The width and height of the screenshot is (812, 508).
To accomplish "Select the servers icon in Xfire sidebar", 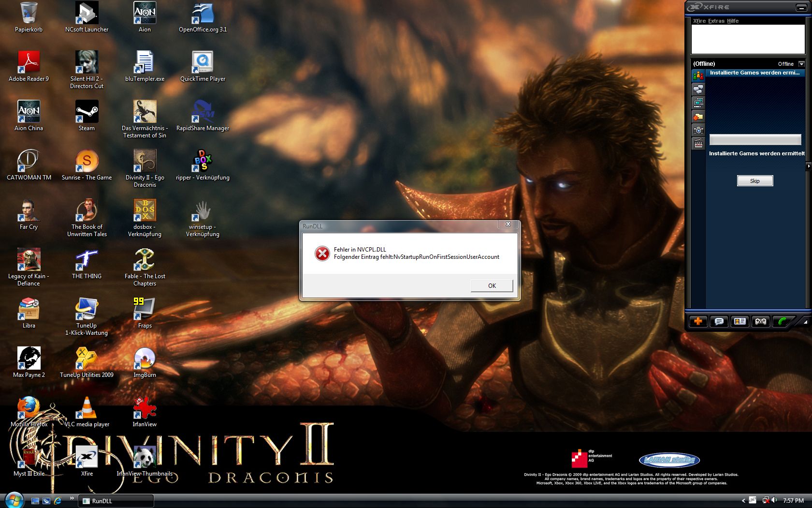I will 698,103.
